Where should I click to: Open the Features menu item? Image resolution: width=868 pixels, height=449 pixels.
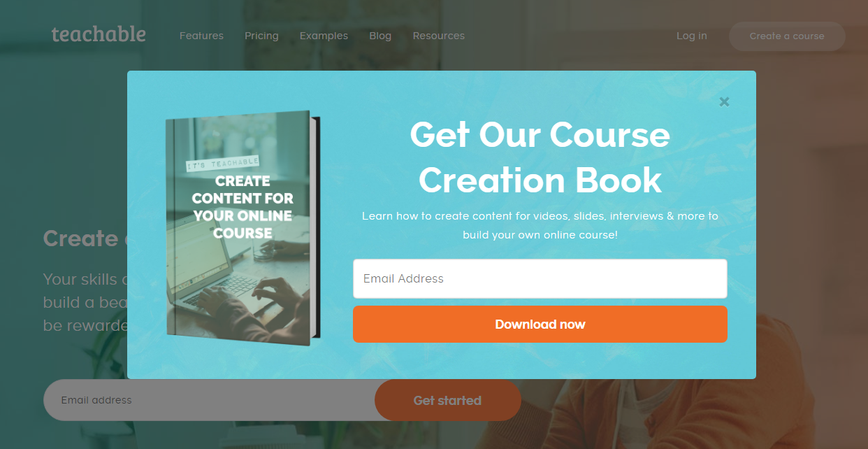click(201, 36)
